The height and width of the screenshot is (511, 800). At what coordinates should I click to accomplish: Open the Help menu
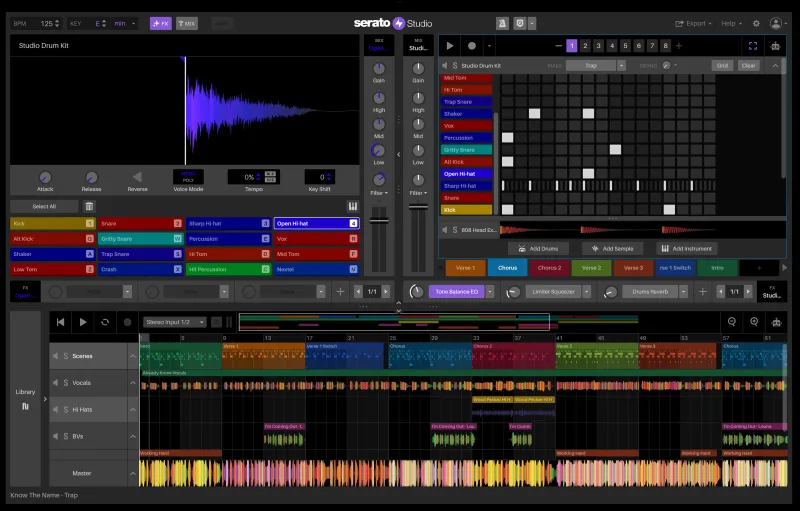pyautogui.click(x=732, y=23)
